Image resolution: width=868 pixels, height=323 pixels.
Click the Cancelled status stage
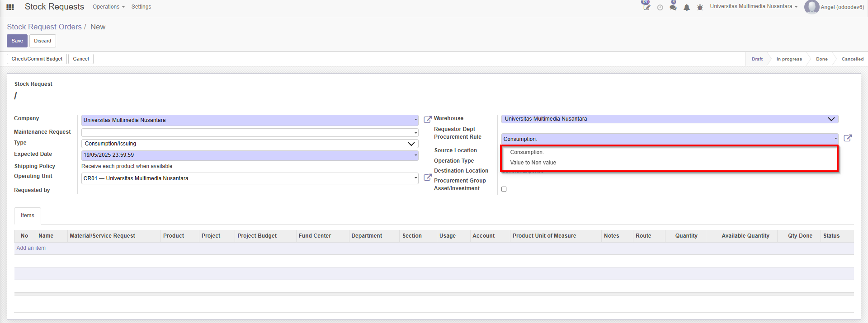852,59
